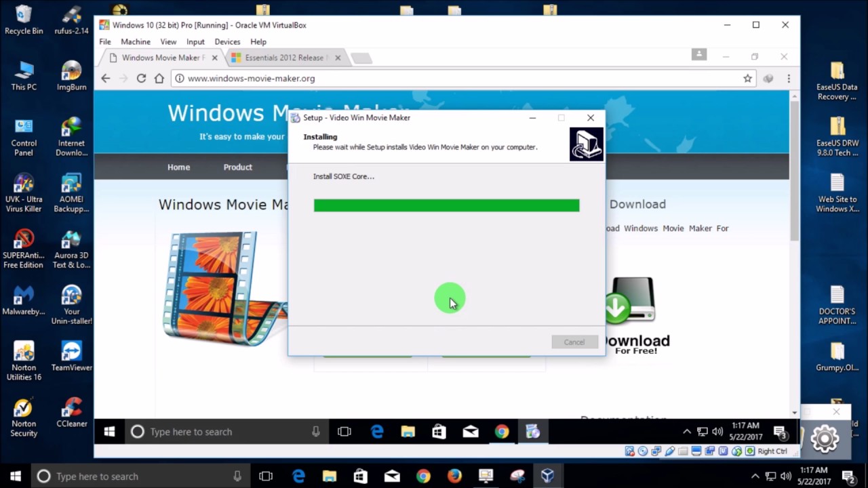Launch UVK Ultra Virus Killer shortcut
868x488 pixels.
tap(23, 193)
